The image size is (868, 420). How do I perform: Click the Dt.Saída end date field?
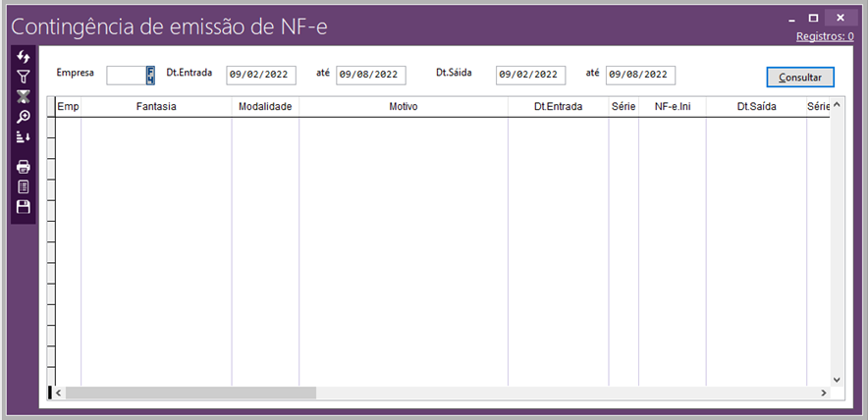click(640, 75)
